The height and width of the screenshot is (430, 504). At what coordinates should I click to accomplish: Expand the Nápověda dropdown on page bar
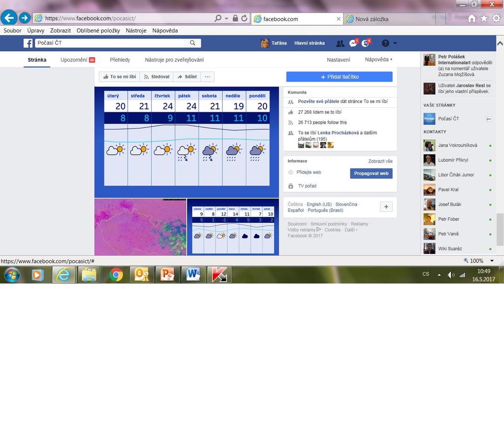tap(378, 60)
